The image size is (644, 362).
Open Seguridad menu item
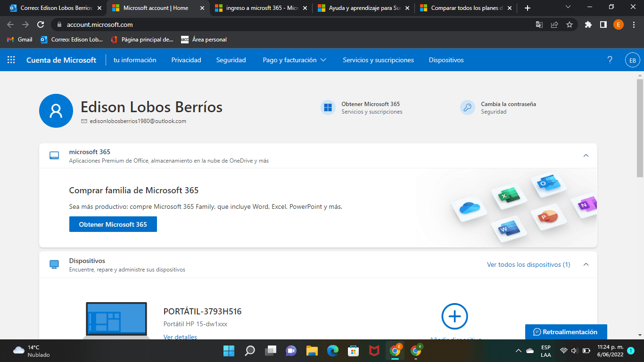pyautogui.click(x=231, y=60)
